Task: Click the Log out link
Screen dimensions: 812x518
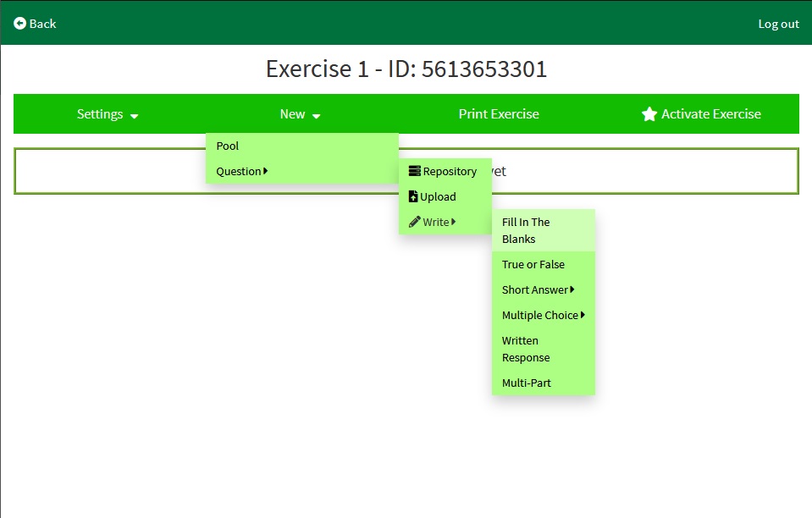Action: point(778,24)
